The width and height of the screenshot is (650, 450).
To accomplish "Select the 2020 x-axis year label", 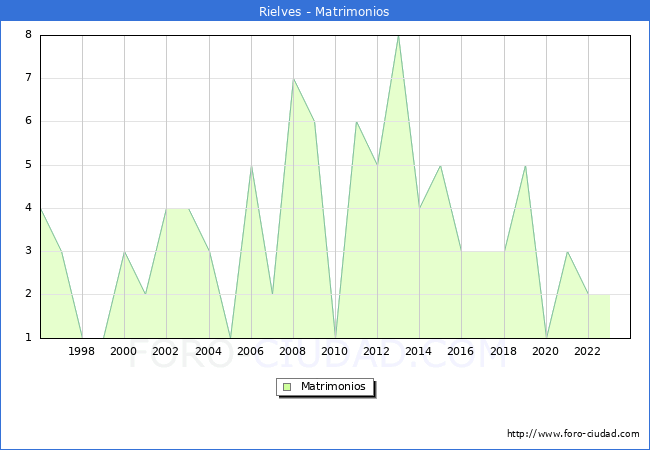I will coord(546,351).
